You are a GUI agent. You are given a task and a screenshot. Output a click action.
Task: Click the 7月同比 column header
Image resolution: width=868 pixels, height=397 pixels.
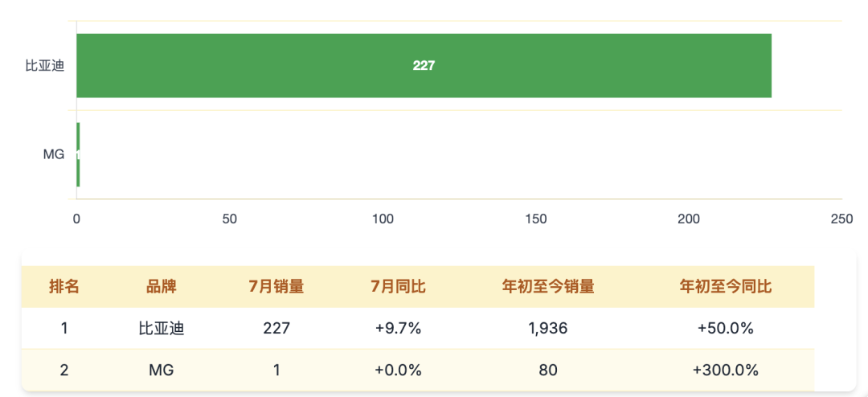[x=398, y=287]
